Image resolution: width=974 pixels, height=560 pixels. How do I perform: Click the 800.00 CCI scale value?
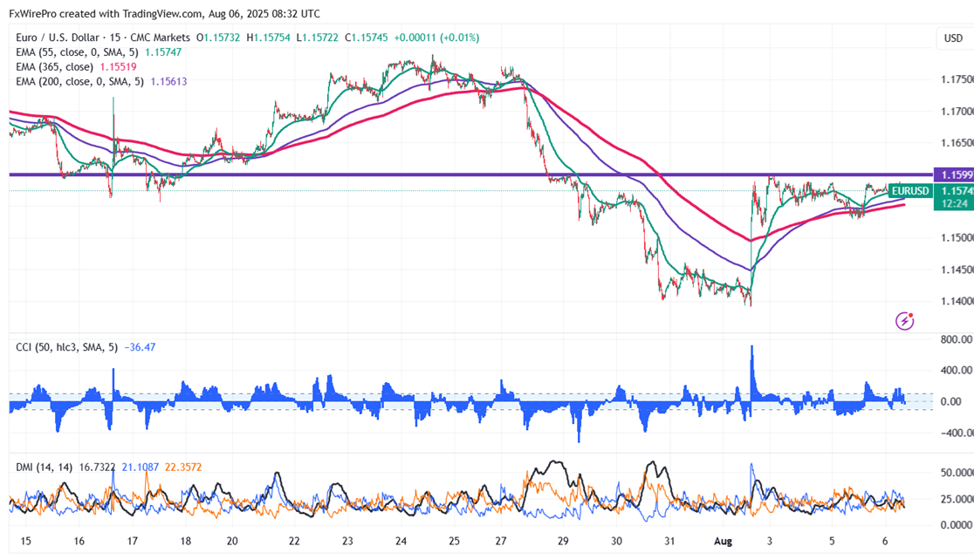pos(956,339)
